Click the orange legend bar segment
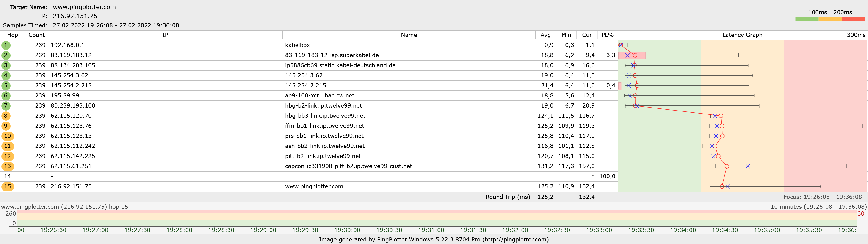Screen dimensions: 868x244 pyautogui.click(x=830, y=19)
